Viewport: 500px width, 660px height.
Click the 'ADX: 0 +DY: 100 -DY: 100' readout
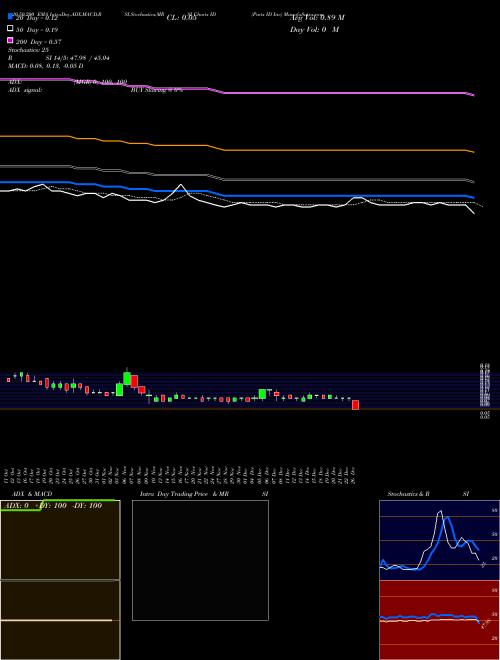click(52, 505)
